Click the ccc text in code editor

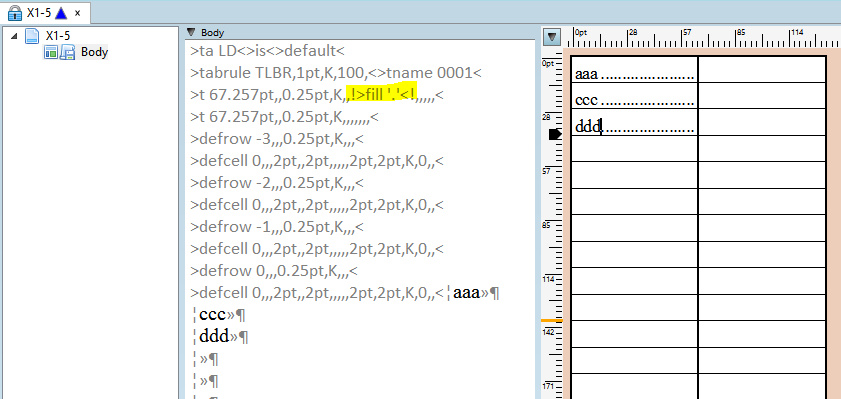point(212,315)
